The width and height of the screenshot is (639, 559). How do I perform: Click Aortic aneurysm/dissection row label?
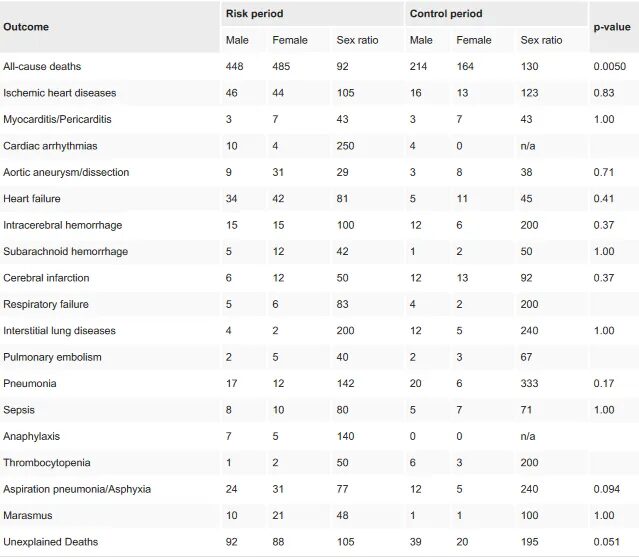(66, 172)
